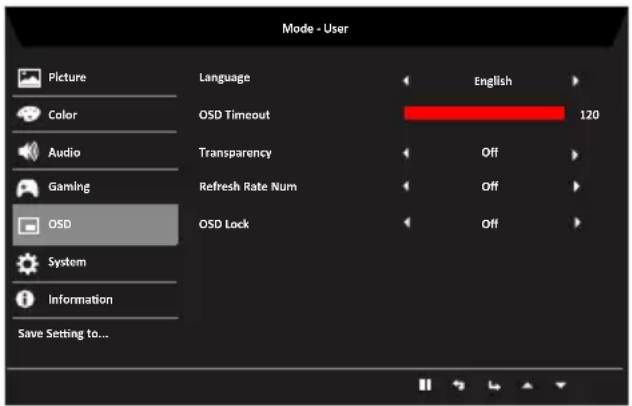Select the OSD Lock setting label
This screenshot has height=406, width=632.
pos(224,224)
